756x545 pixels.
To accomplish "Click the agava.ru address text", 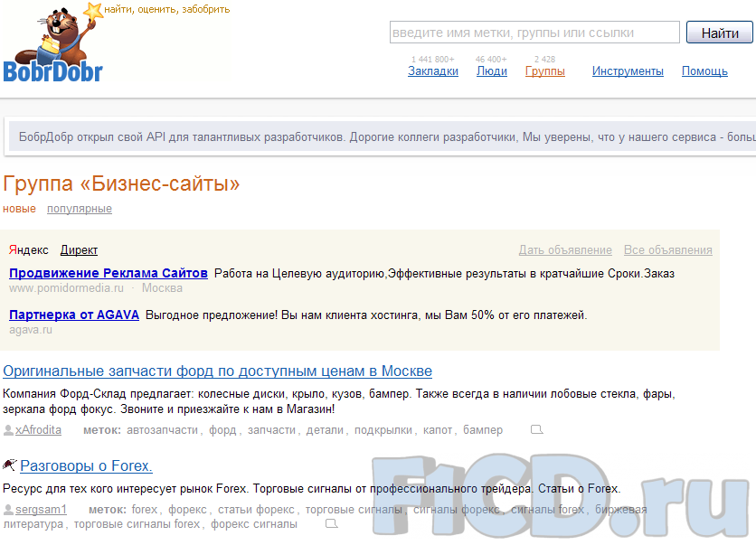I will click(x=31, y=330).
